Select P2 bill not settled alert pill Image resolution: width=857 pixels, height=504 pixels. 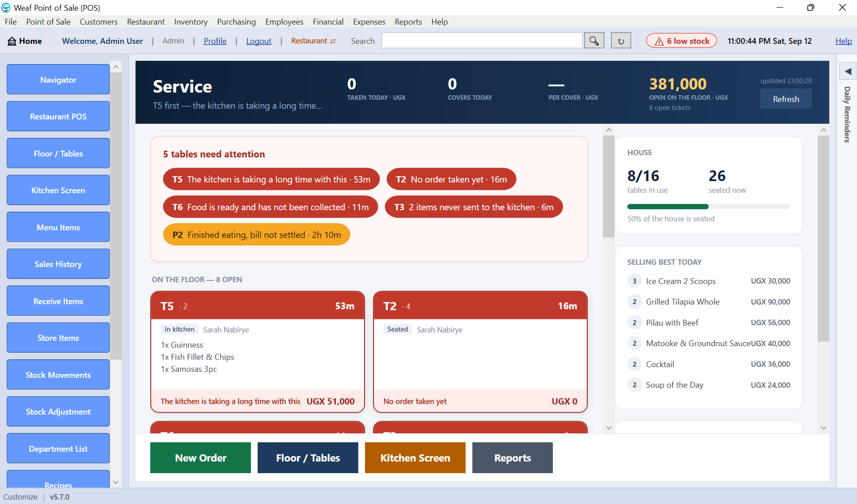click(257, 235)
